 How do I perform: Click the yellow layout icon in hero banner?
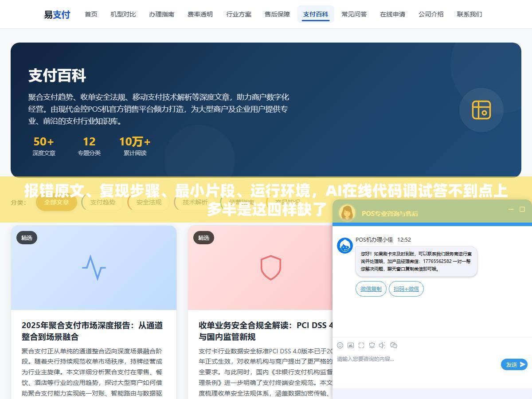[x=481, y=110]
